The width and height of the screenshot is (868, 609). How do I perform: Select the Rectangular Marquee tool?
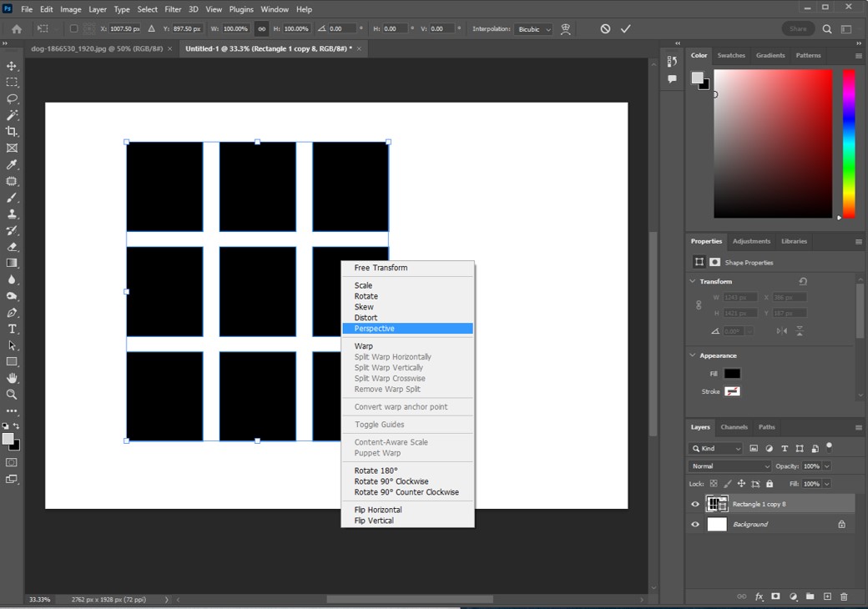tap(12, 83)
